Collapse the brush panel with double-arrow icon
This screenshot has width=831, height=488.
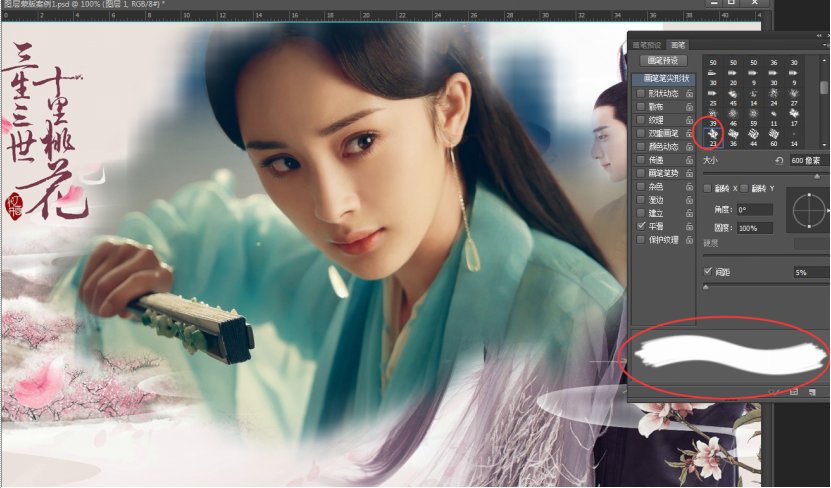coord(819,36)
